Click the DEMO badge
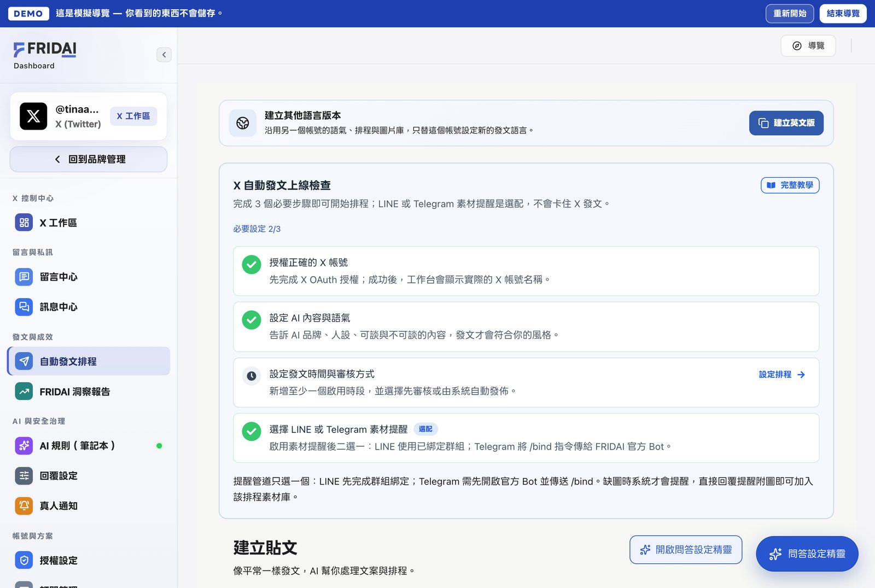 click(28, 14)
